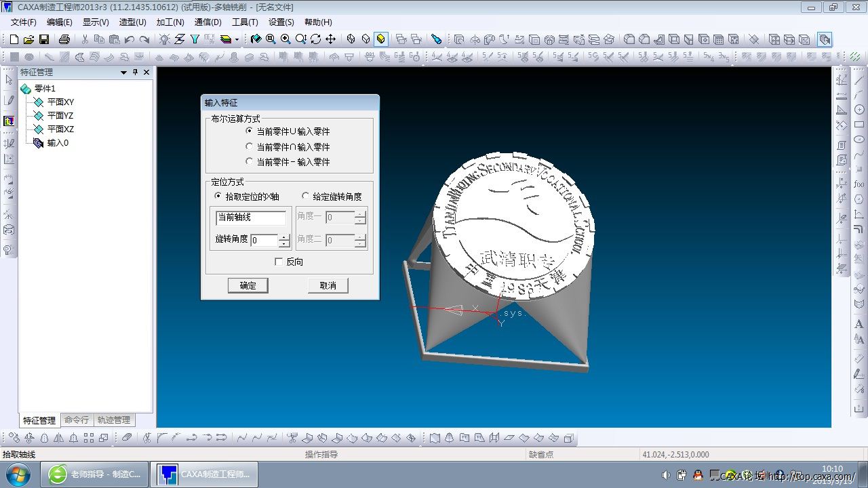Redo the last action
This screenshot has width=868, height=488.
pyautogui.click(x=144, y=39)
